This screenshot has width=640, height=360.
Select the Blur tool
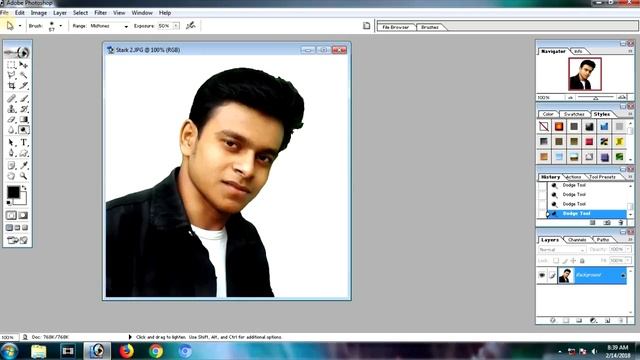tap(11, 130)
